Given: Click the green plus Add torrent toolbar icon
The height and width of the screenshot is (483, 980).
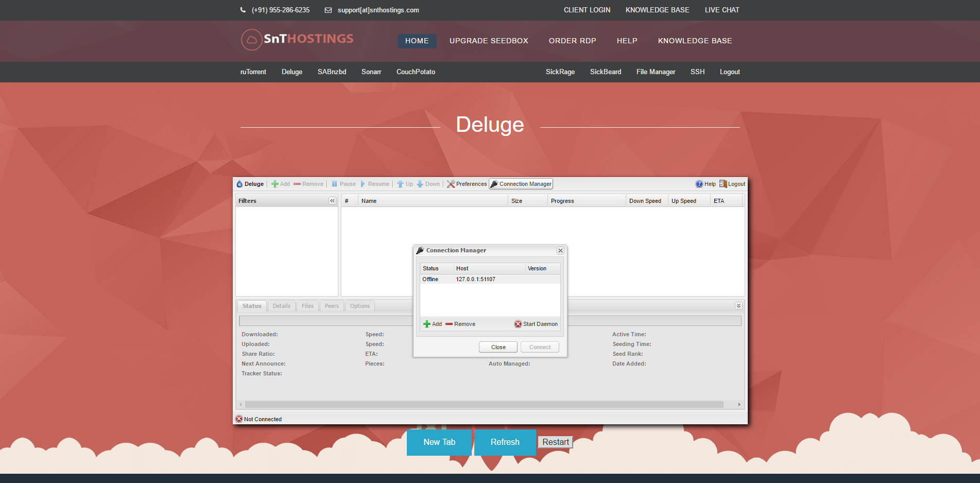Looking at the screenshot, I should coord(275,184).
